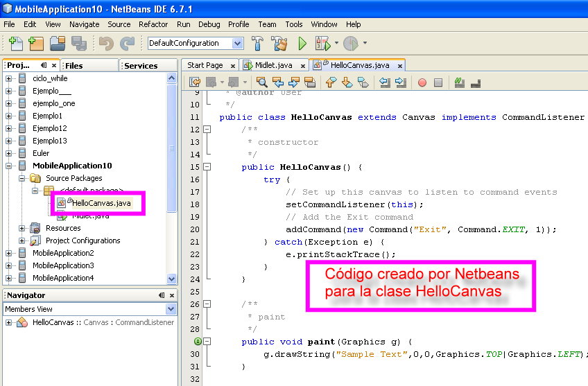Click the Last Edit editor icon
This screenshot has height=386, width=588.
pyautogui.click(x=195, y=82)
